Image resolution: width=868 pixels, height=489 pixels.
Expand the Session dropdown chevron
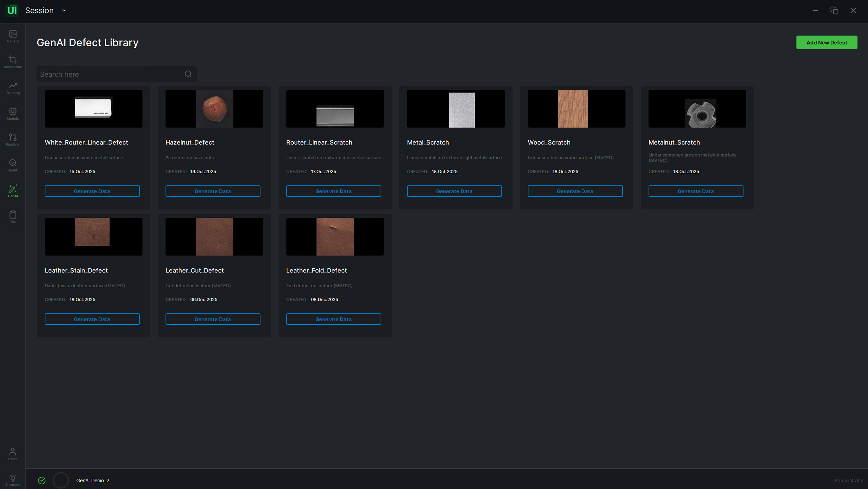click(x=64, y=10)
